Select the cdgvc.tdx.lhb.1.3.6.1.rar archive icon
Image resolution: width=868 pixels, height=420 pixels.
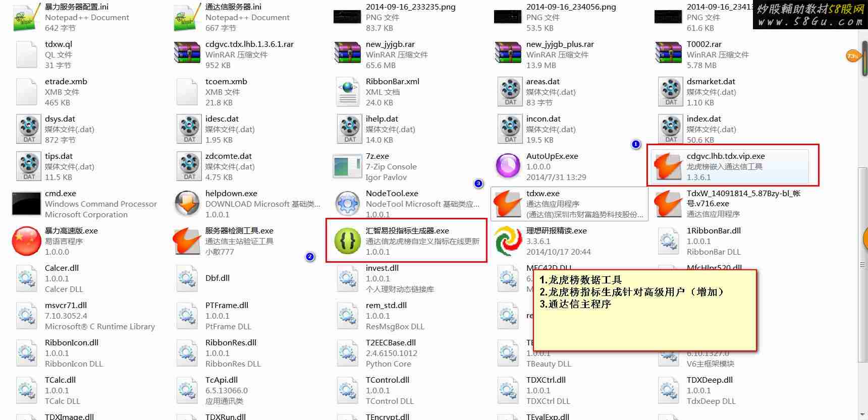click(187, 54)
